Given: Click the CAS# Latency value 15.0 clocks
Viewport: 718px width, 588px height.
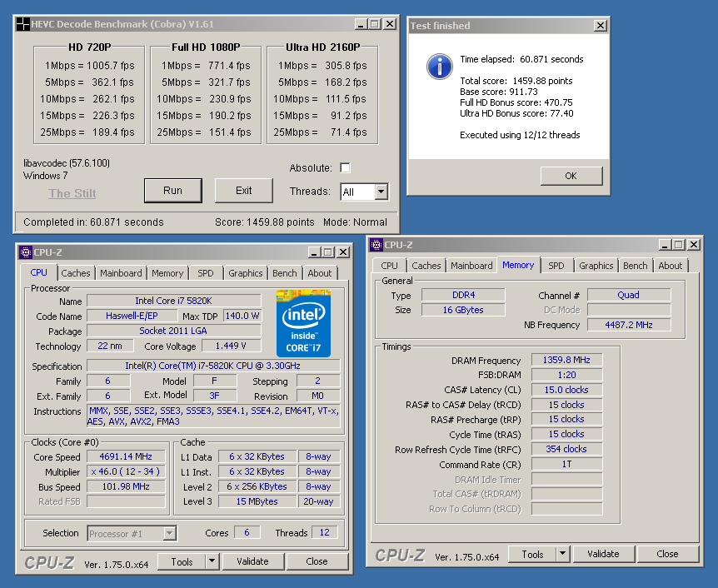Looking at the screenshot, I should pos(566,390).
